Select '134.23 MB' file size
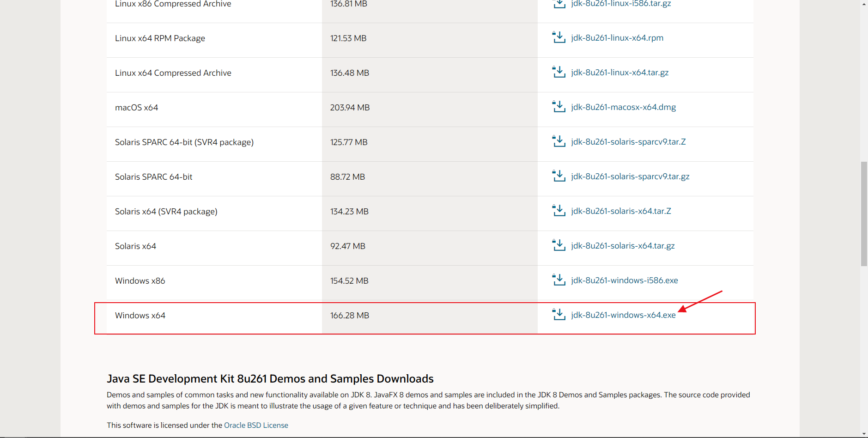The height and width of the screenshot is (438, 868). click(349, 212)
